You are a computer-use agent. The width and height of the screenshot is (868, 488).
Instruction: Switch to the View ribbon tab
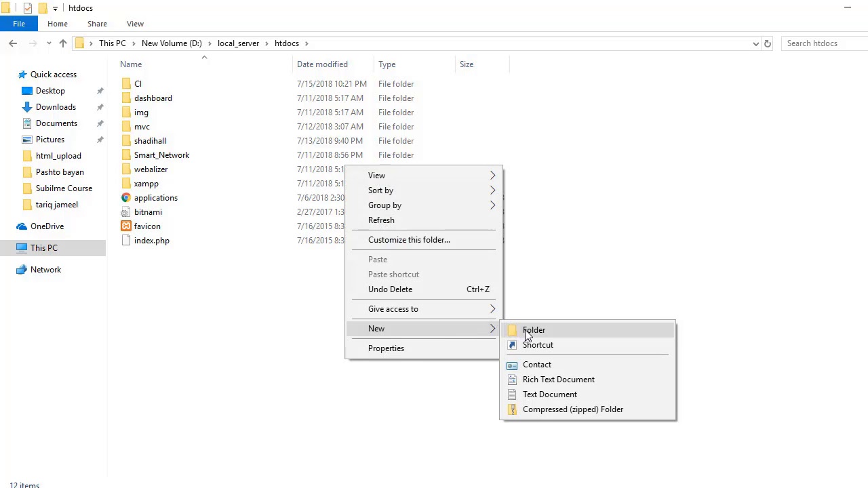point(135,24)
